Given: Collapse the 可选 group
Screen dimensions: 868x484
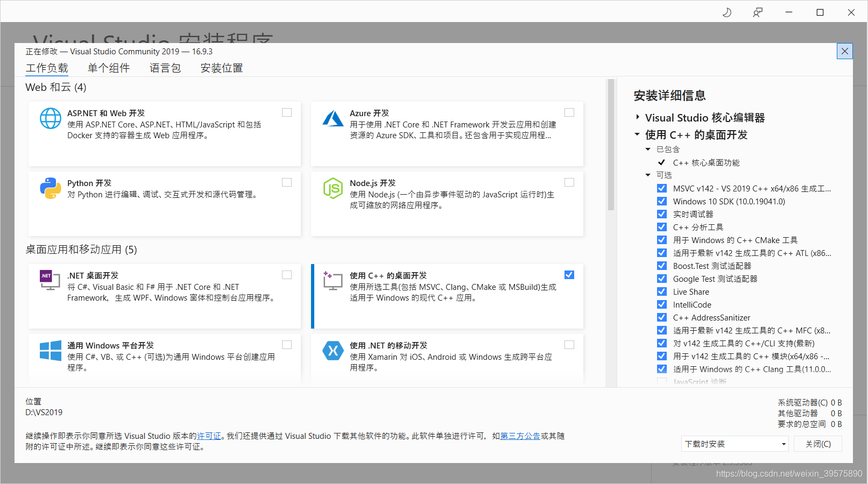Looking at the screenshot, I should pos(648,175).
